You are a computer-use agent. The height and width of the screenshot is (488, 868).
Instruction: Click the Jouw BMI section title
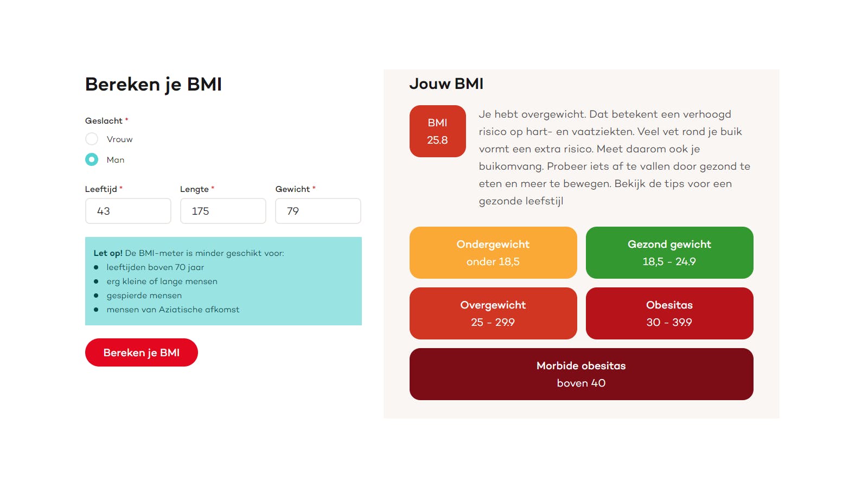[x=446, y=84]
